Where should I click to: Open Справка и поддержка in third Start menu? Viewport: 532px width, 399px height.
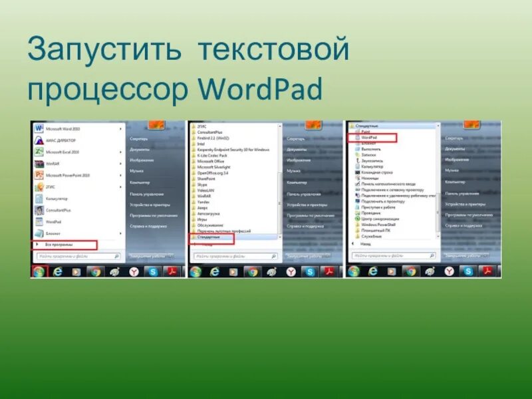tap(464, 225)
